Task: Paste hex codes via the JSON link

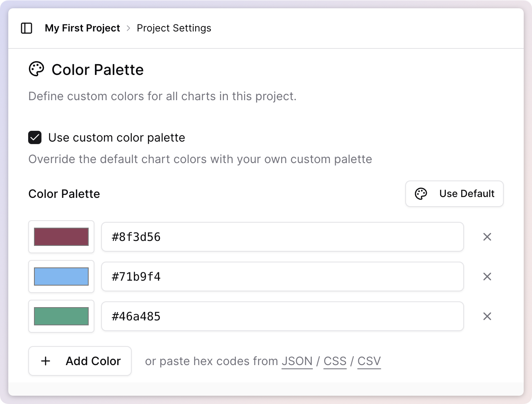Action: [297, 361]
